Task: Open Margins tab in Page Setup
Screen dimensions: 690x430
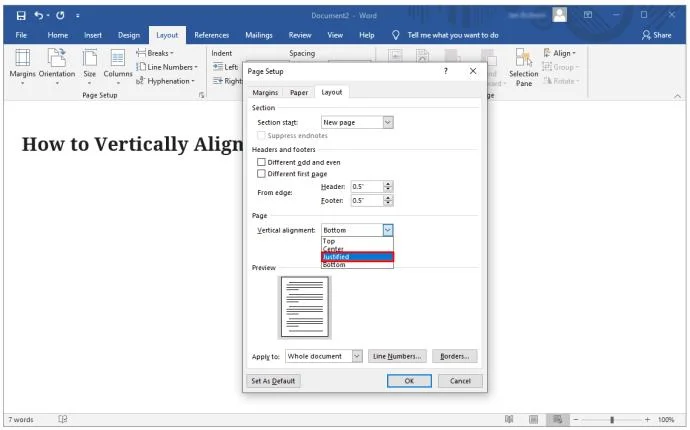Action: point(265,92)
